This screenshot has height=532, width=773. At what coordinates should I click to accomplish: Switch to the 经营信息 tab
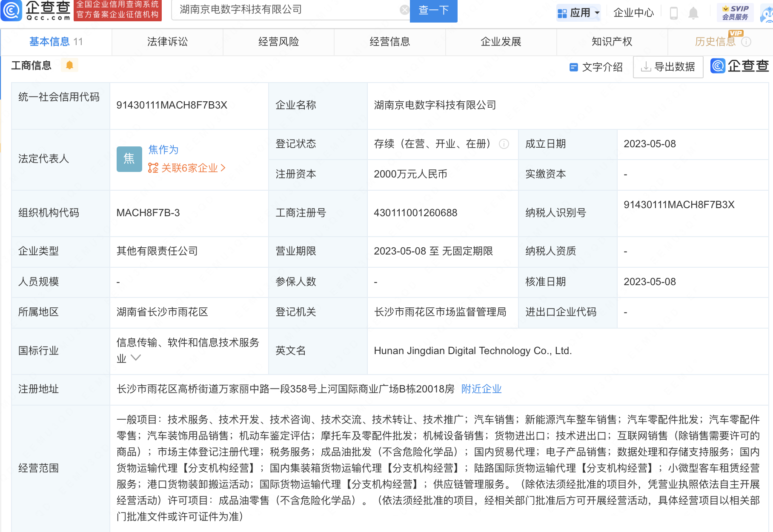click(389, 42)
